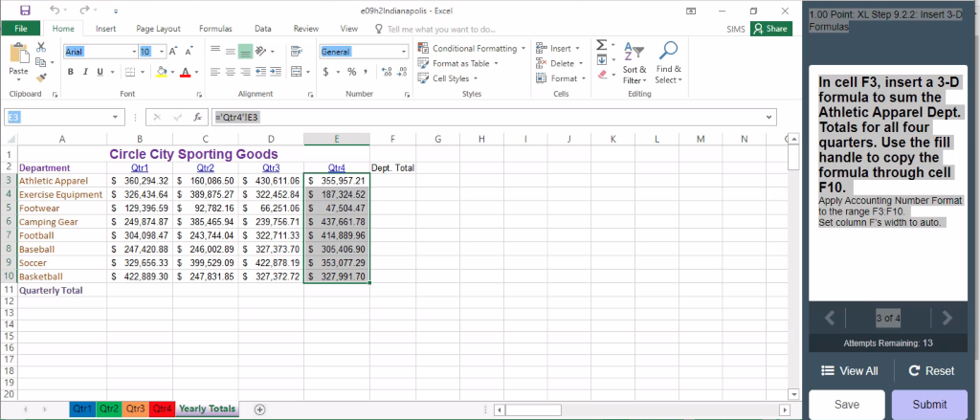The height and width of the screenshot is (420, 980).
Task: Open Fill Color dropdown arrow
Action: click(172, 72)
